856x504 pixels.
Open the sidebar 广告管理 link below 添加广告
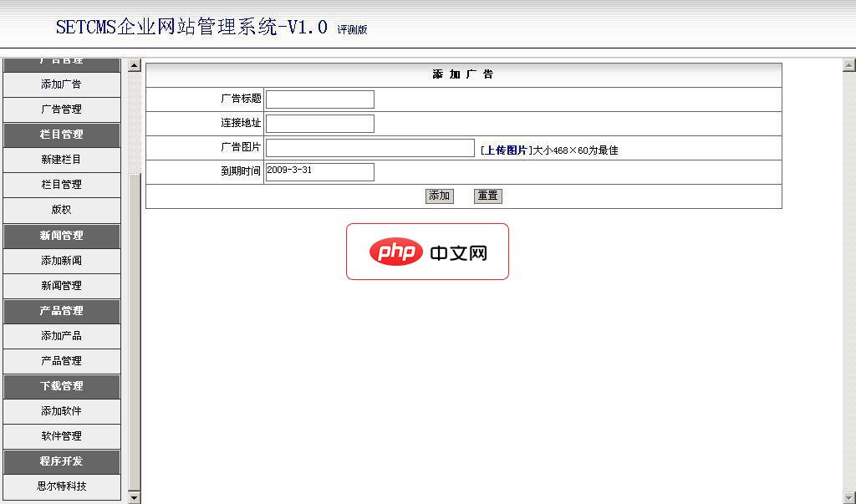pyautogui.click(x=61, y=109)
